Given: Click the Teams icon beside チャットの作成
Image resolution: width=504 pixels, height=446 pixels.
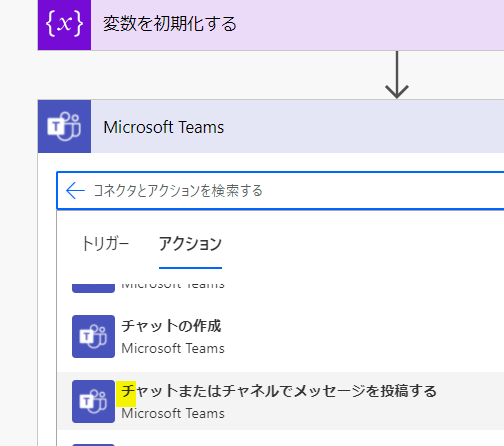Looking at the screenshot, I should 93,336.
